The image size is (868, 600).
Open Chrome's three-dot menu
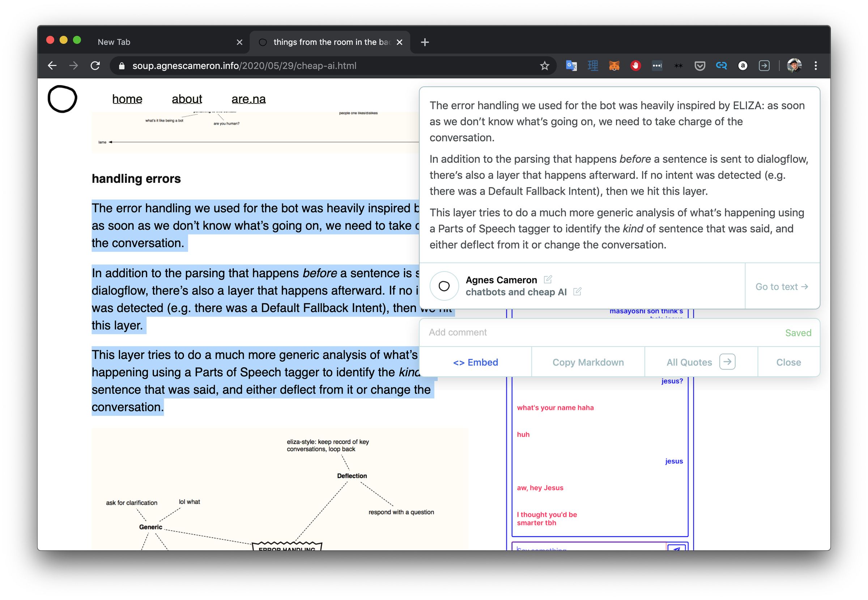pyautogui.click(x=816, y=66)
